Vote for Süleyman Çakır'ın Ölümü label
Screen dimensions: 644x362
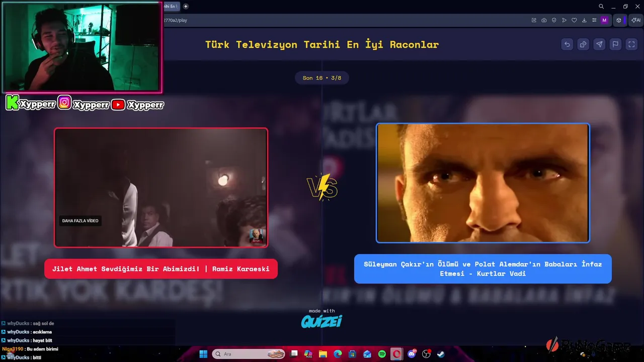coord(483,269)
